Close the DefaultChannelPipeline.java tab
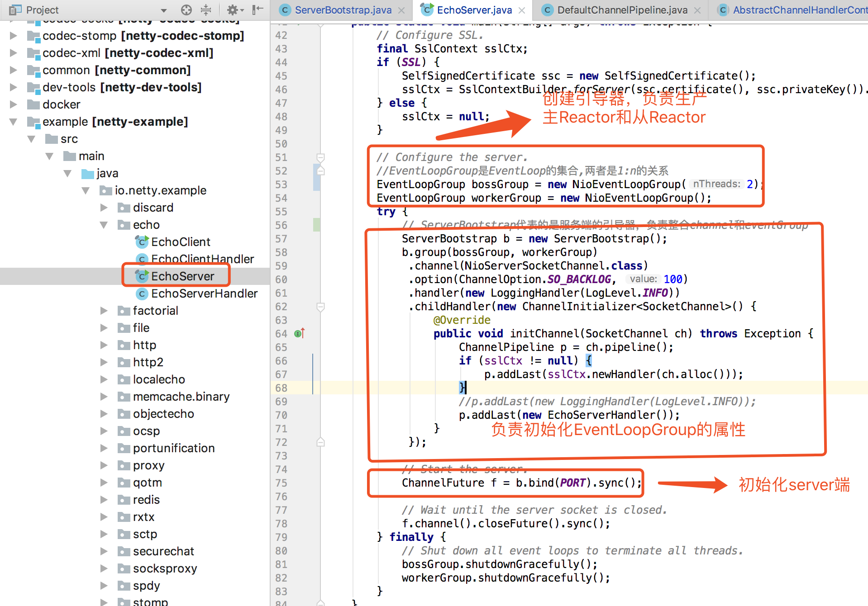This screenshot has width=868, height=606. click(x=697, y=10)
